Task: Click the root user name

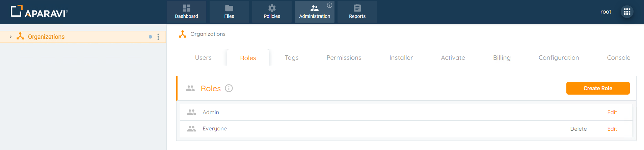Action: pyautogui.click(x=606, y=12)
